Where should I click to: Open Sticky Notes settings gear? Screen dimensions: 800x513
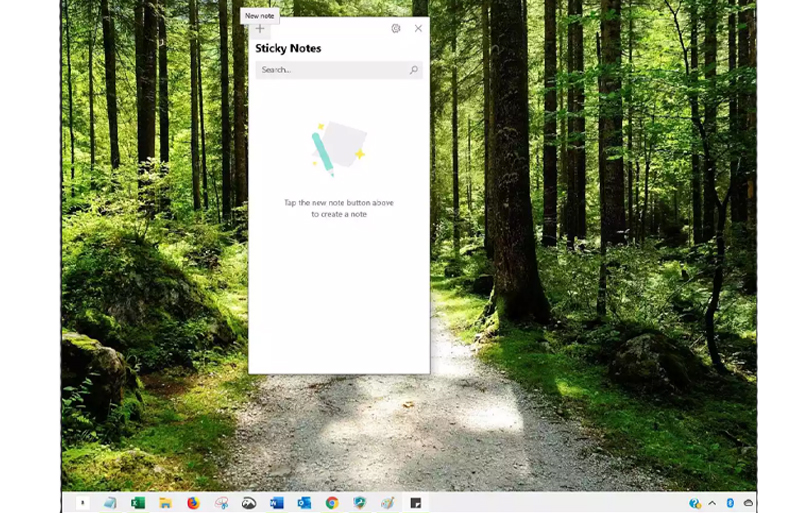396,29
